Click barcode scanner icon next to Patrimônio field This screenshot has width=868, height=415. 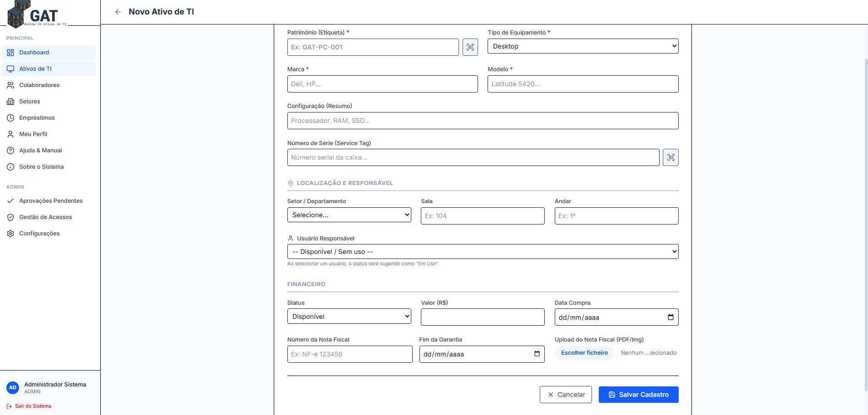pos(470,47)
